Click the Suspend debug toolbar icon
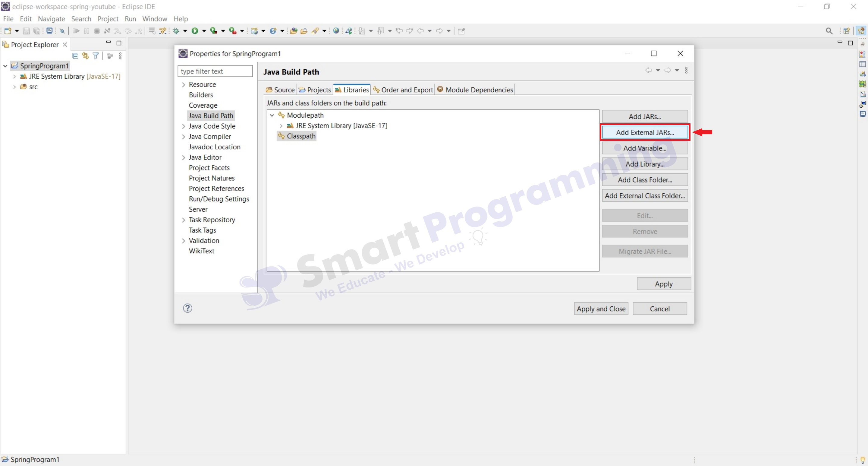 [86, 31]
